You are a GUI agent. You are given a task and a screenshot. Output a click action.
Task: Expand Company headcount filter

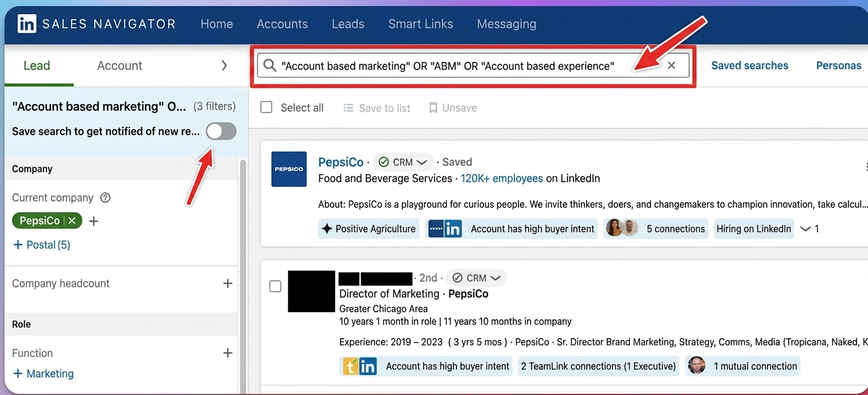click(228, 284)
